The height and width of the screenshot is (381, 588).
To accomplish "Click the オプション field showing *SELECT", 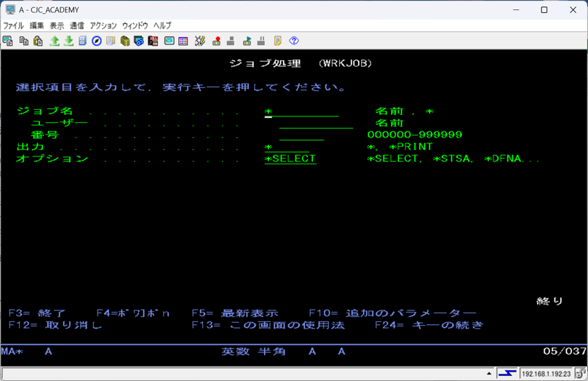I will point(290,159).
